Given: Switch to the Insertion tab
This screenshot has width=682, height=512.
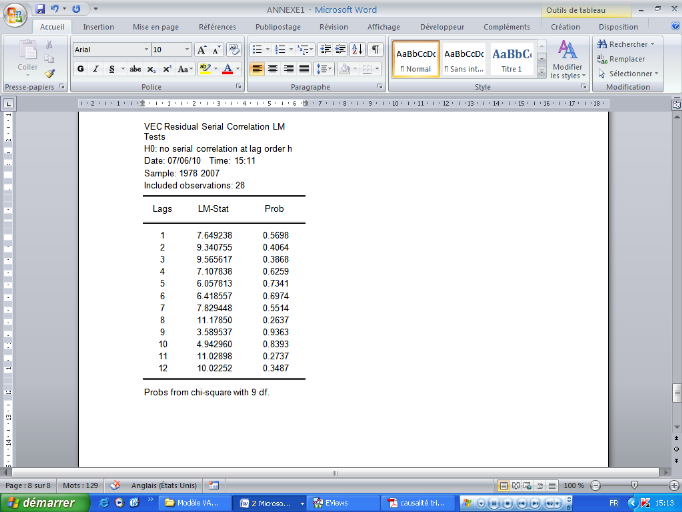Looking at the screenshot, I should (x=98, y=27).
